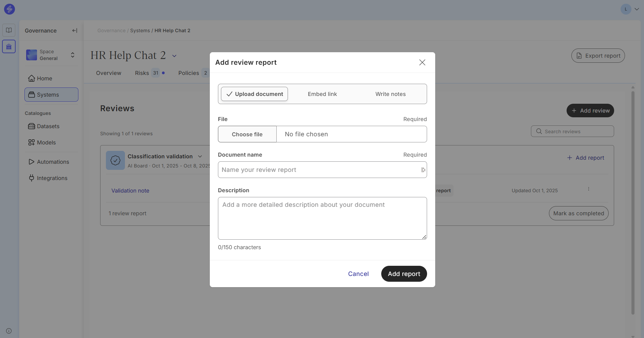Focus the Document name input field
The width and height of the screenshot is (644, 338).
pos(319,170)
